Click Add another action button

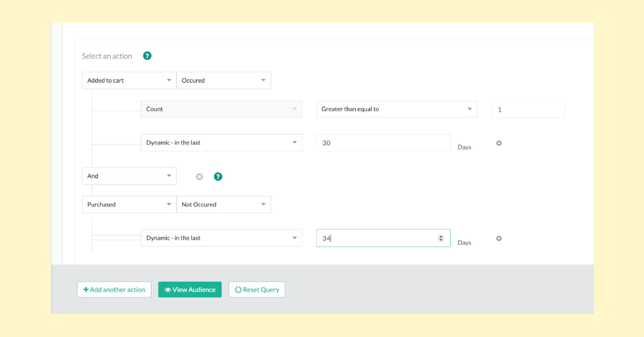[114, 289]
